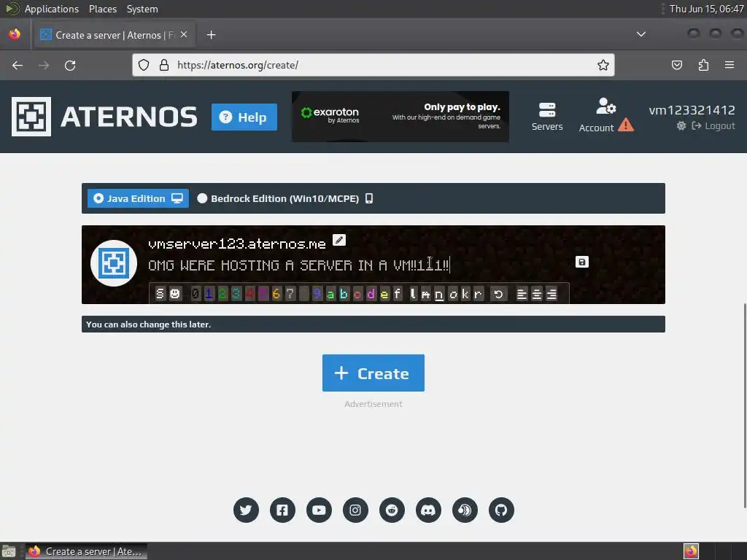Apply italic formatting with the 'o' button

[x=452, y=294]
